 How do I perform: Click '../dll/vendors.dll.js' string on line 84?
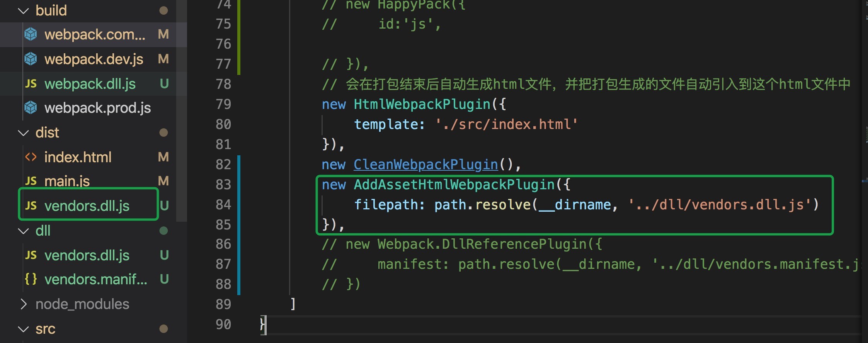coord(720,205)
